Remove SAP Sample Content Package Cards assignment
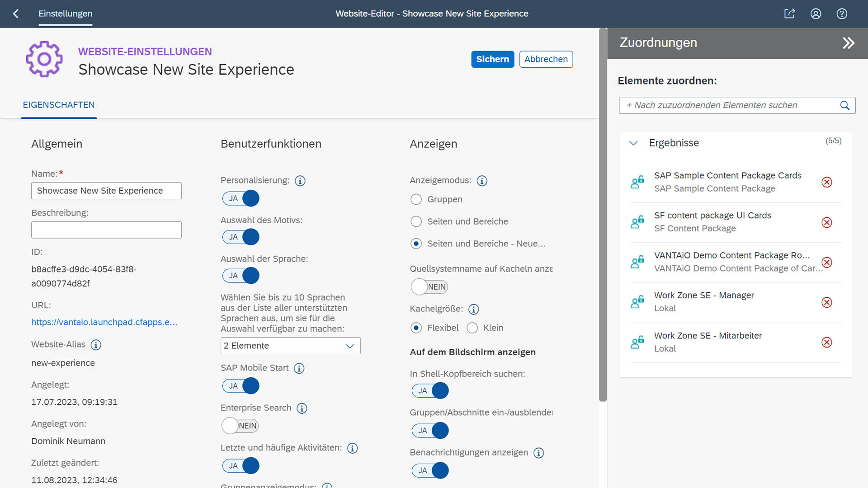The height and width of the screenshot is (488, 868). point(827,182)
